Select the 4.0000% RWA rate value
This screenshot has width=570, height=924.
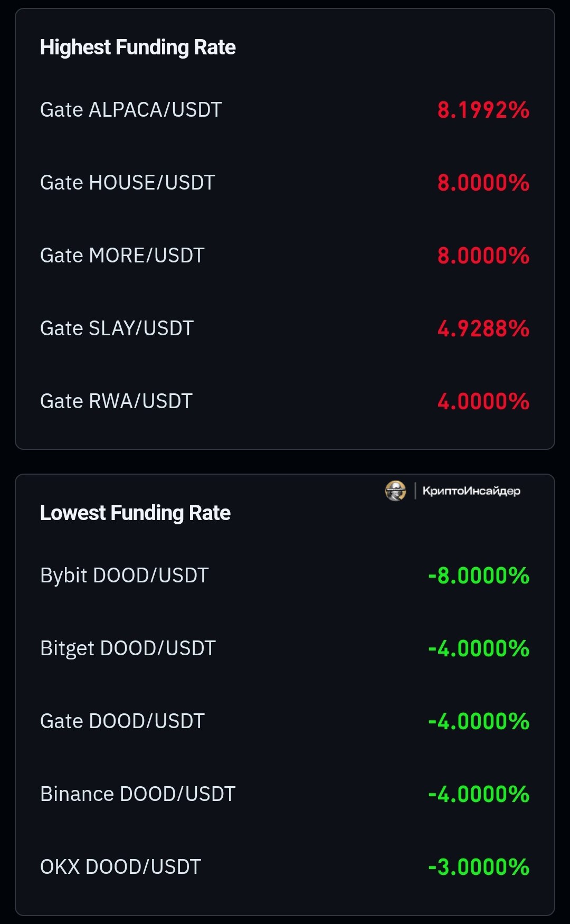coord(483,402)
